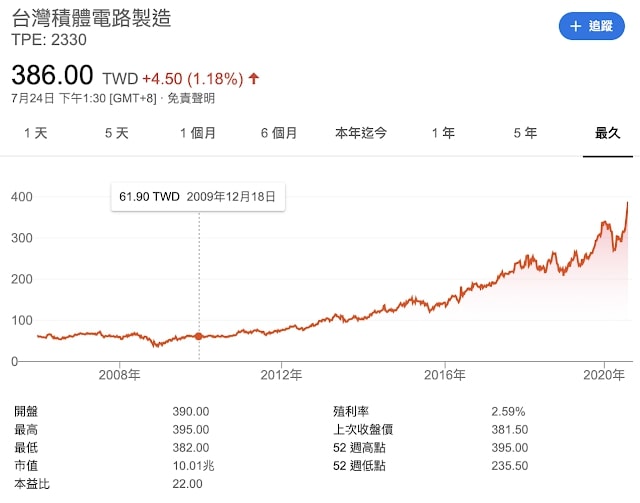Viewport: 640px width, 503px height.
Task: Click the 52 週低點 label
Action: coord(359,465)
